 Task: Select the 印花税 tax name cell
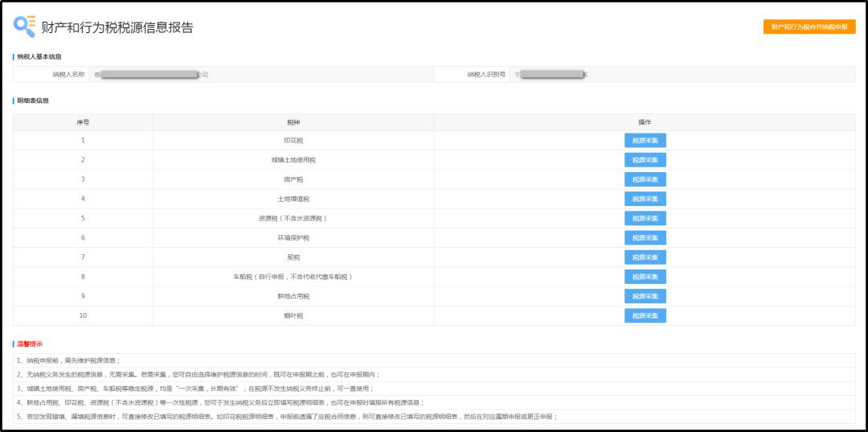[293, 141]
